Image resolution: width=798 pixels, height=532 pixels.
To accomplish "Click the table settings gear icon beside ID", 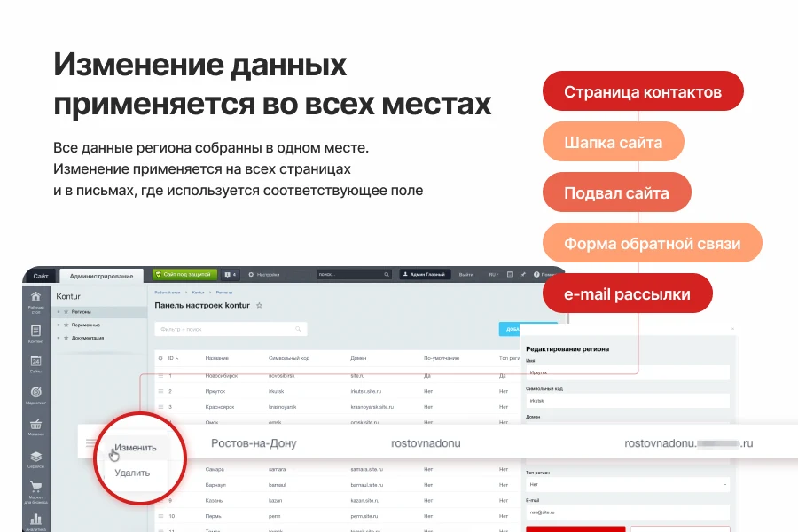I will 160,358.
